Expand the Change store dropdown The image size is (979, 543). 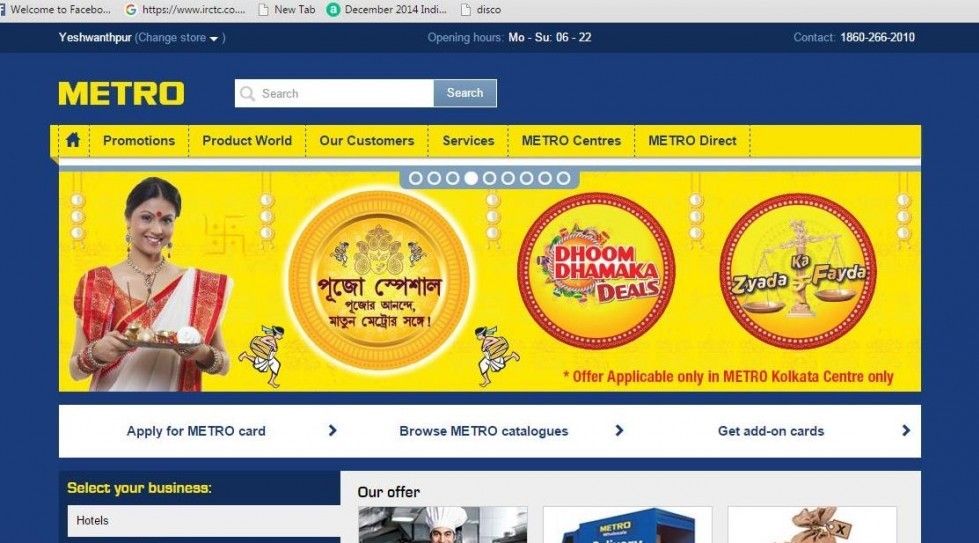[180, 37]
